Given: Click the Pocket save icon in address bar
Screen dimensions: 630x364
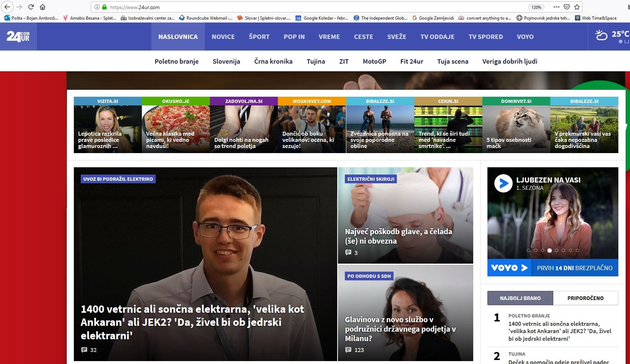Looking at the screenshot, I should 567,7.
